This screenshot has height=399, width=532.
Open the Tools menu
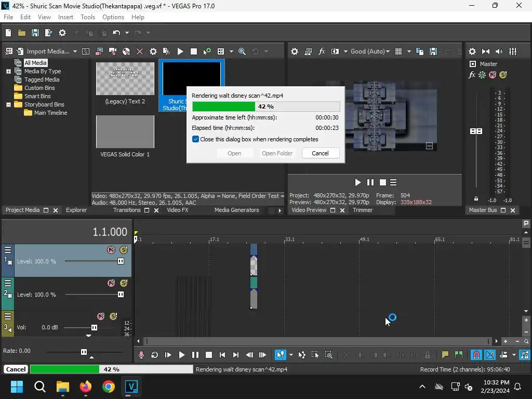[87, 17]
